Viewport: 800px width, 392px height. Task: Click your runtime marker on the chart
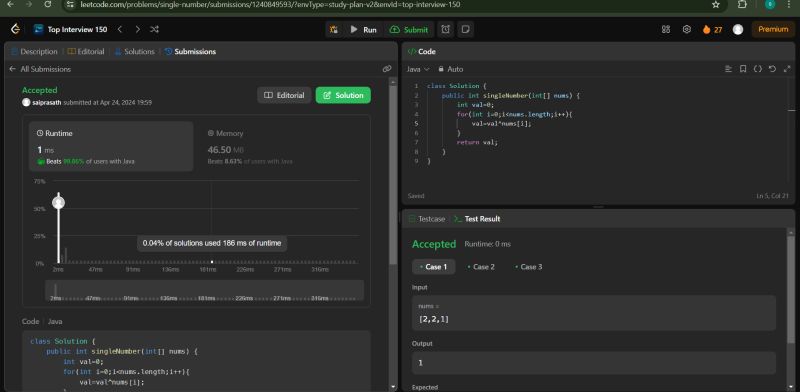[x=59, y=203]
